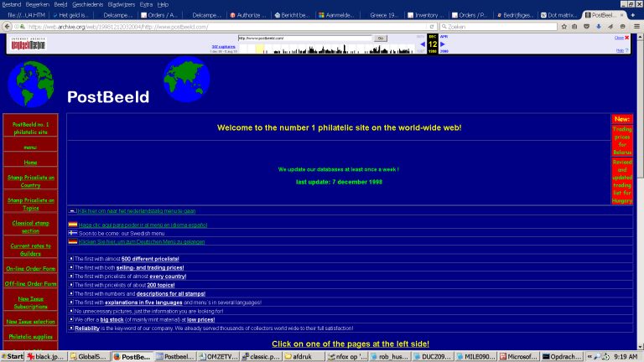The width and height of the screenshot is (644, 362).
Task: Open the Windows Start button
Action: 13,356
